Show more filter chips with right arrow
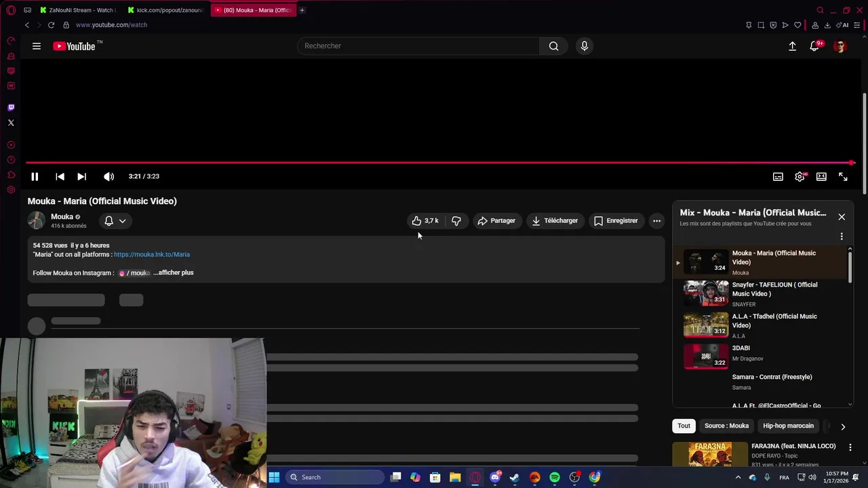This screenshot has width=868, height=488. pos(843,426)
